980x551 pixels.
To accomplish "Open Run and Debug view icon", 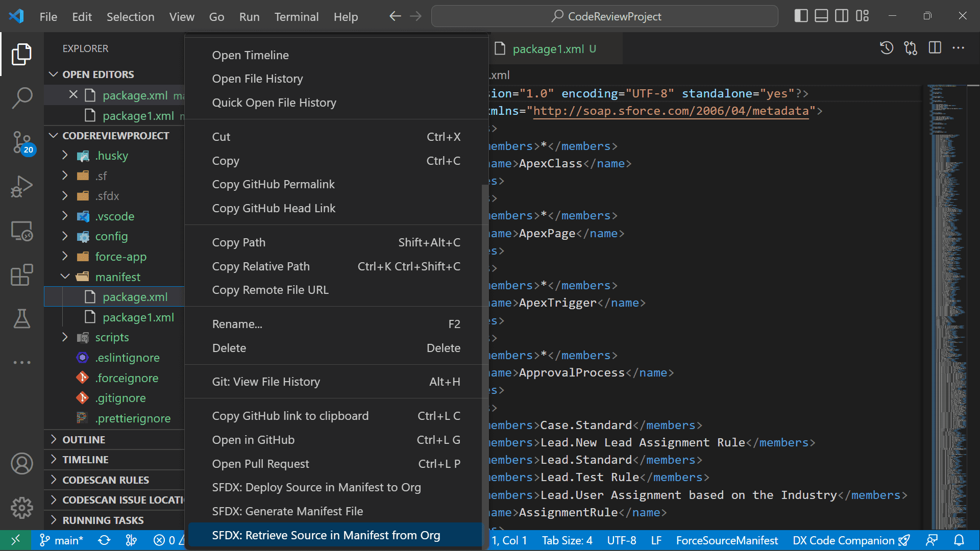I will coord(21,186).
